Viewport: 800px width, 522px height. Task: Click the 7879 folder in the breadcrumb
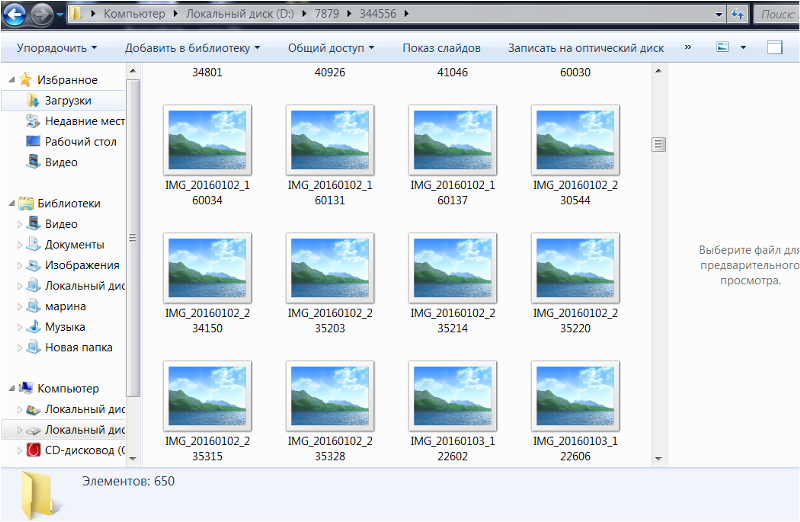click(x=327, y=14)
